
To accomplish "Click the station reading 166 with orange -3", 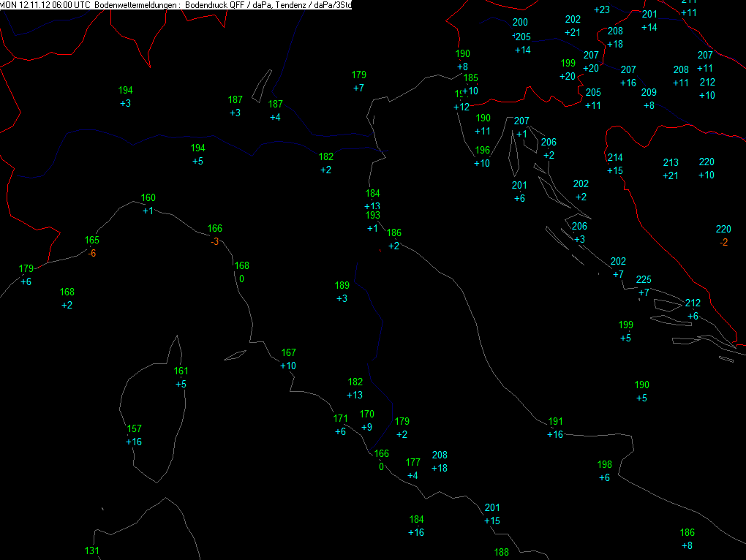I will 214,235.
